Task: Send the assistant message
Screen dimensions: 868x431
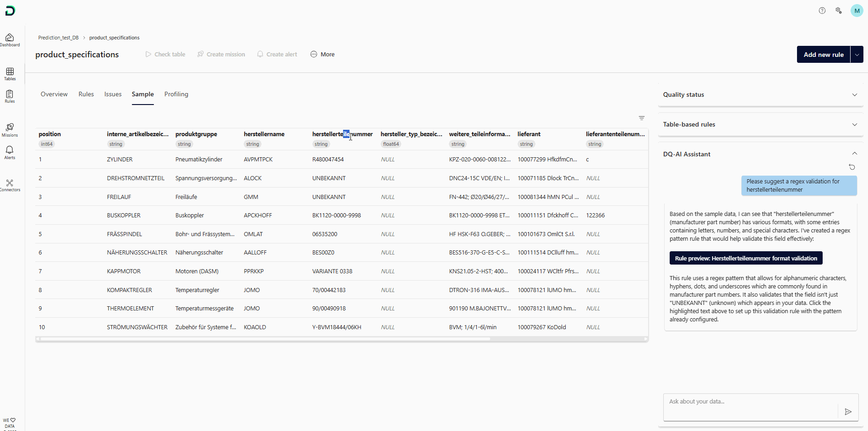Action: 848,412
